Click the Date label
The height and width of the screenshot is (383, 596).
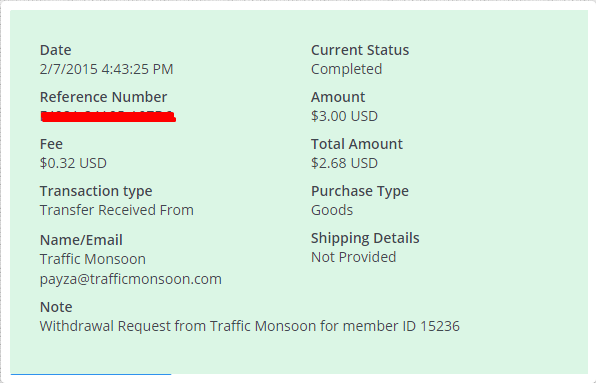pyautogui.click(x=55, y=50)
